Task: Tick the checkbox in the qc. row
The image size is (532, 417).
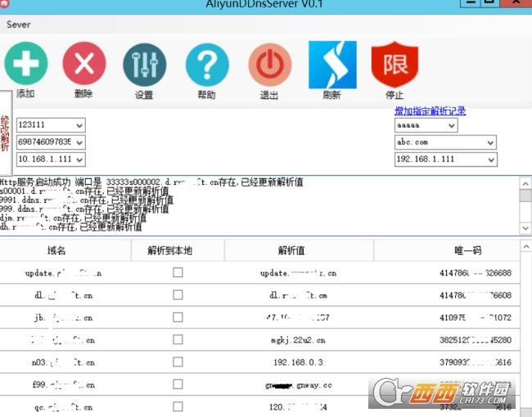Action: [178, 406]
